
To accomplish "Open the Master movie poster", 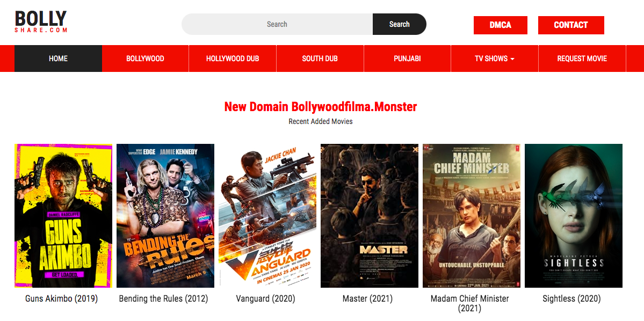I will [370, 215].
